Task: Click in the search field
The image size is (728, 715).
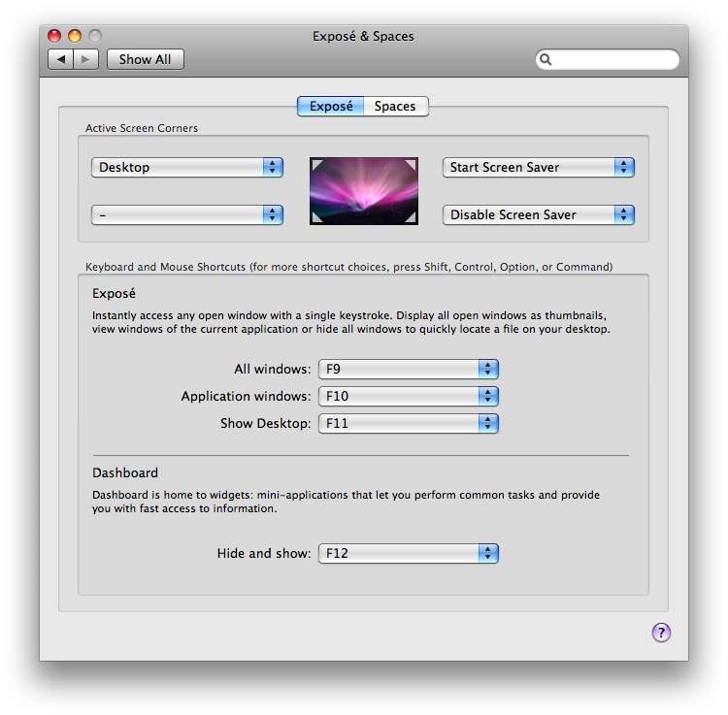Action: pos(608,59)
